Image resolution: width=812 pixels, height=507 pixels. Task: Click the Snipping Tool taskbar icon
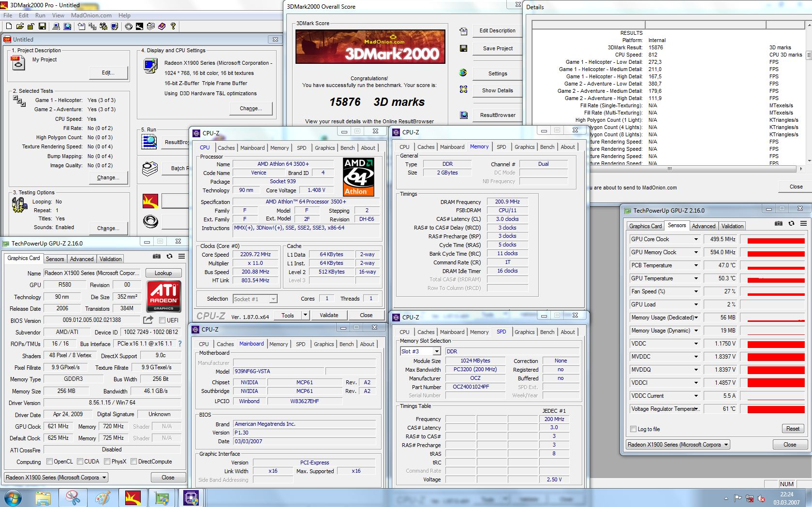coord(73,498)
